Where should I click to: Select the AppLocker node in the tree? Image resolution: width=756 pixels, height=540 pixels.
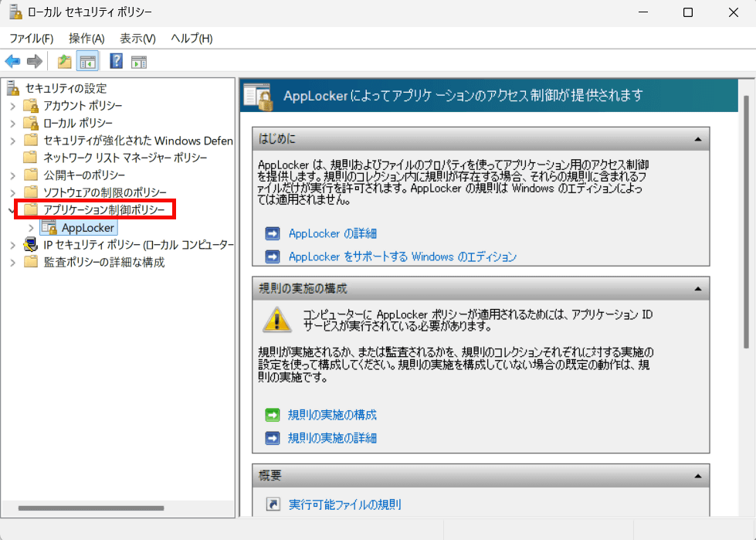point(88,227)
